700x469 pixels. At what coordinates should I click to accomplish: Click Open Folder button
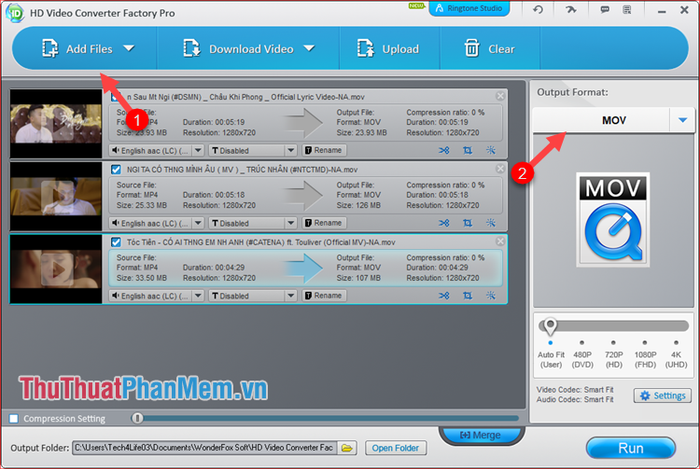396,448
